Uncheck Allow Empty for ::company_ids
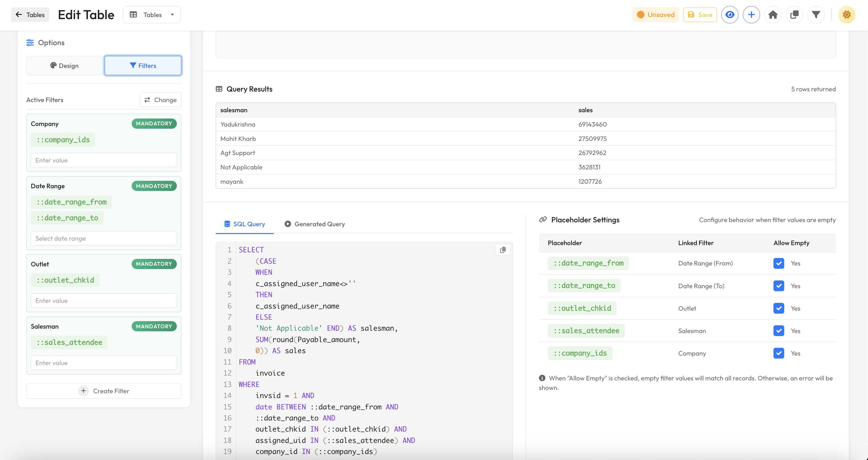Image resolution: width=868 pixels, height=460 pixels. [778, 353]
